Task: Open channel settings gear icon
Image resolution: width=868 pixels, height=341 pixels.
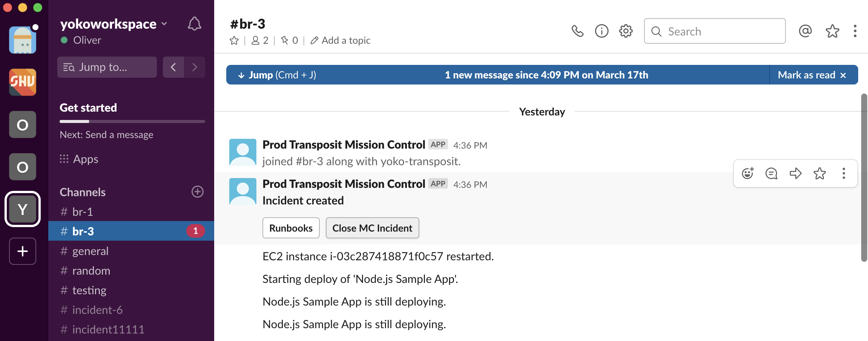Action: (626, 31)
